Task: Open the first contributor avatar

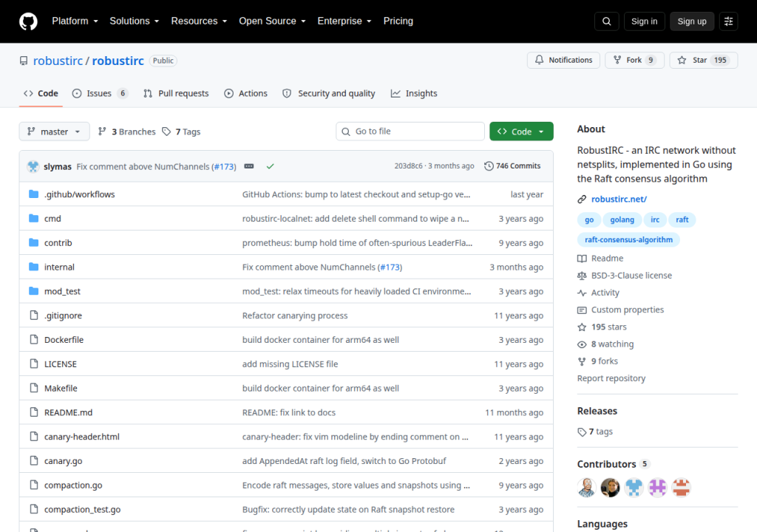Action: [586, 488]
